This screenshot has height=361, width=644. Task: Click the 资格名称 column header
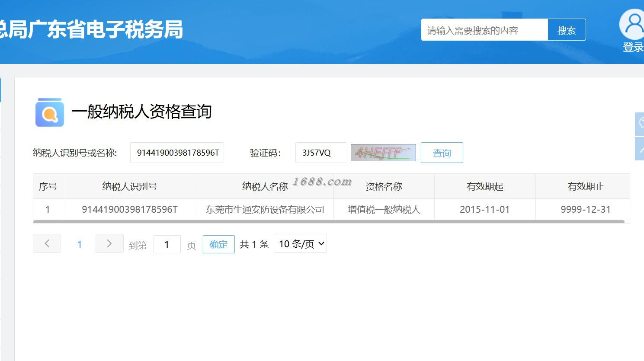coord(384,186)
